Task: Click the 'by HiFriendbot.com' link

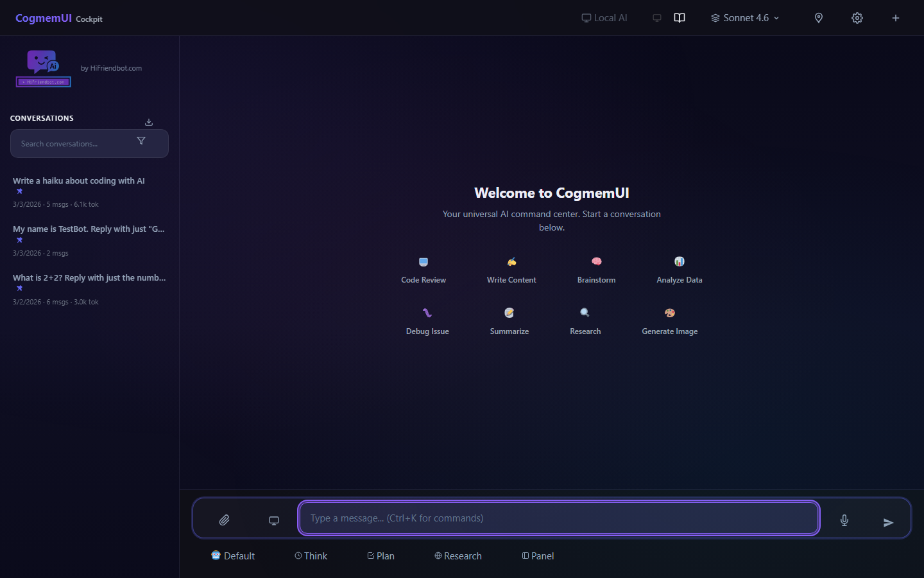Action: 111,68
